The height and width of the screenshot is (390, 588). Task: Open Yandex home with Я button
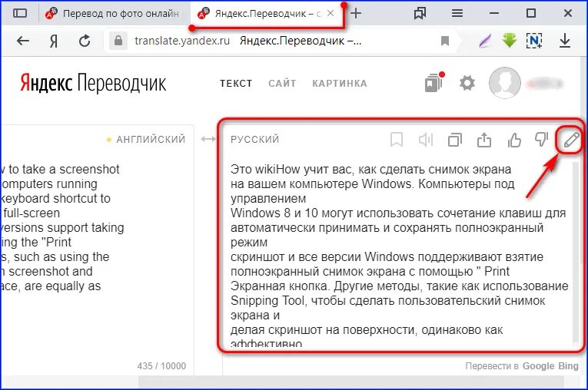coord(54,41)
